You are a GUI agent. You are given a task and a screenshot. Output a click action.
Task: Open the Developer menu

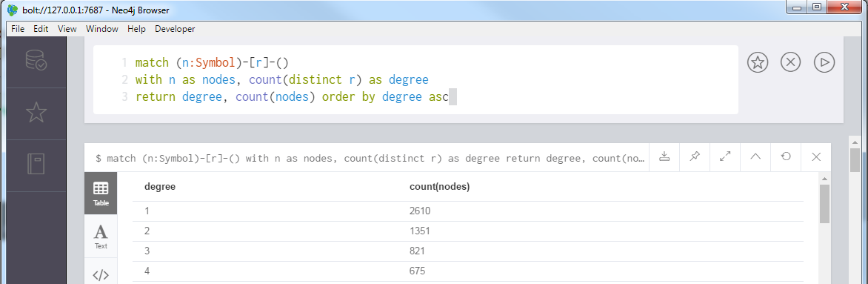(x=175, y=29)
